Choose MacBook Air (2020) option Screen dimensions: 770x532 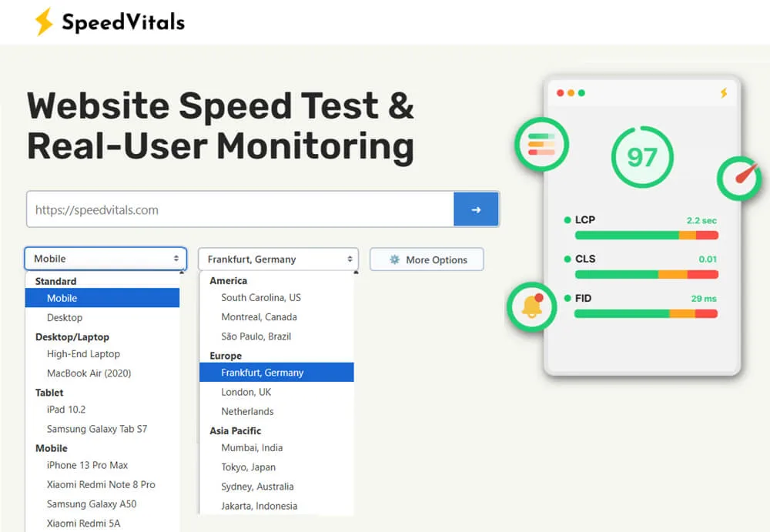point(102,373)
